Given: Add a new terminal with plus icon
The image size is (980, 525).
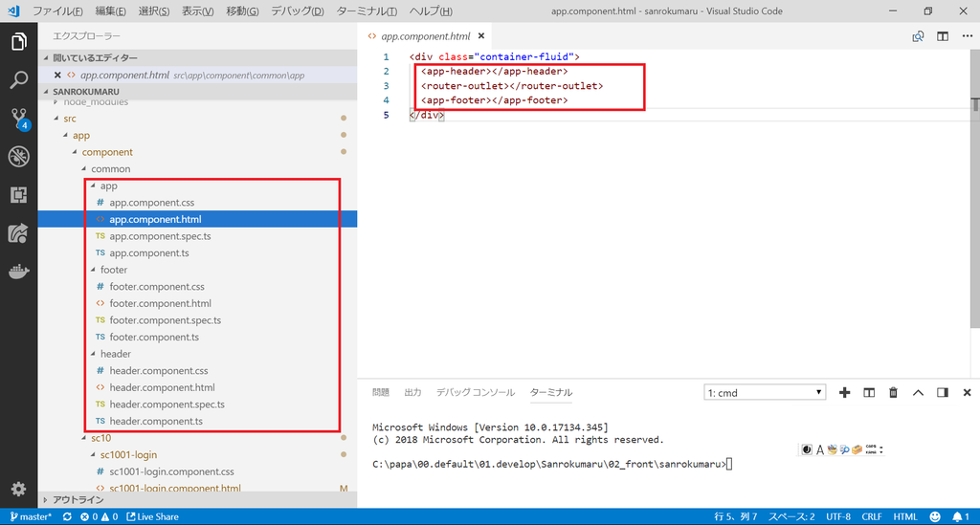Looking at the screenshot, I should point(844,393).
